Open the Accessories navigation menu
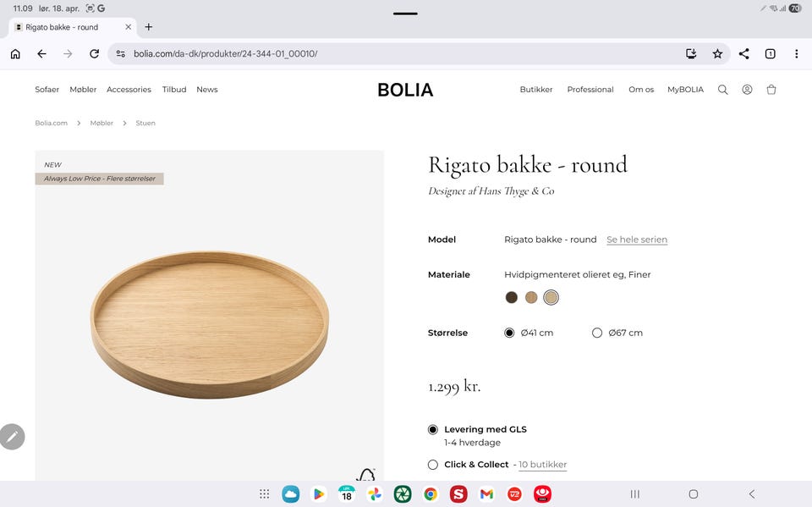Image resolution: width=812 pixels, height=507 pixels. [129, 90]
